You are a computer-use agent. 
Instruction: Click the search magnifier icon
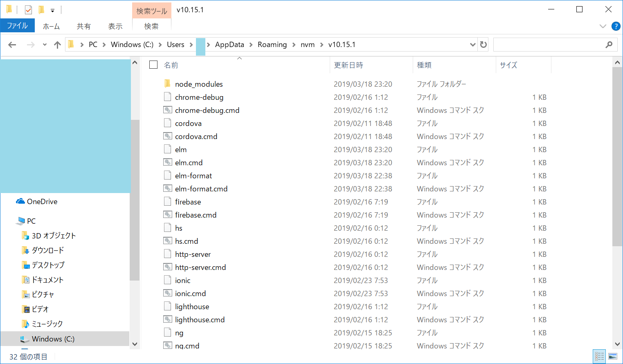click(609, 45)
